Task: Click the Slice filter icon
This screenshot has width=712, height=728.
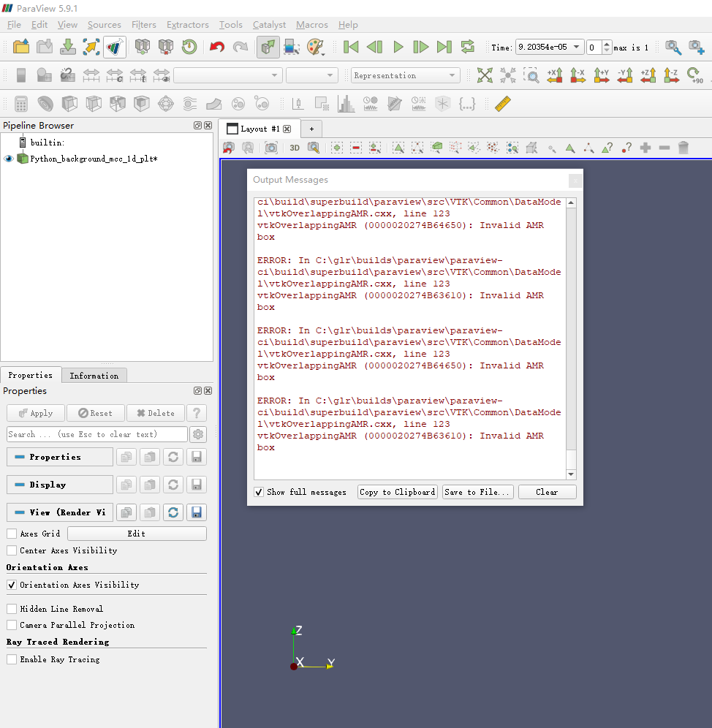Action: [x=94, y=104]
